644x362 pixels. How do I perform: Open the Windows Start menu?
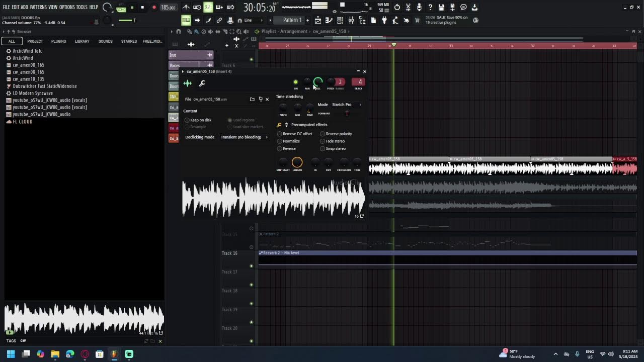click(x=11, y=354)
